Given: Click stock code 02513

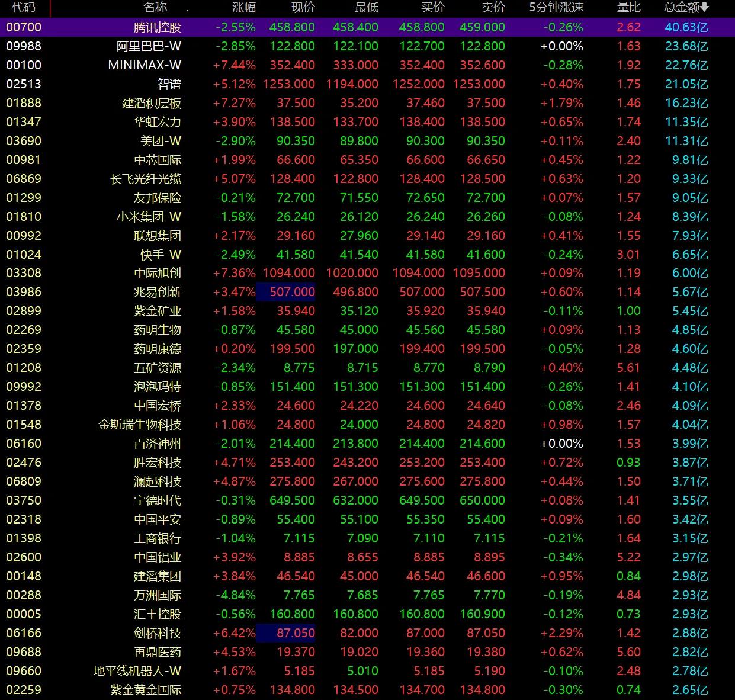Looking at the screenshot, I should pos(24,84).
